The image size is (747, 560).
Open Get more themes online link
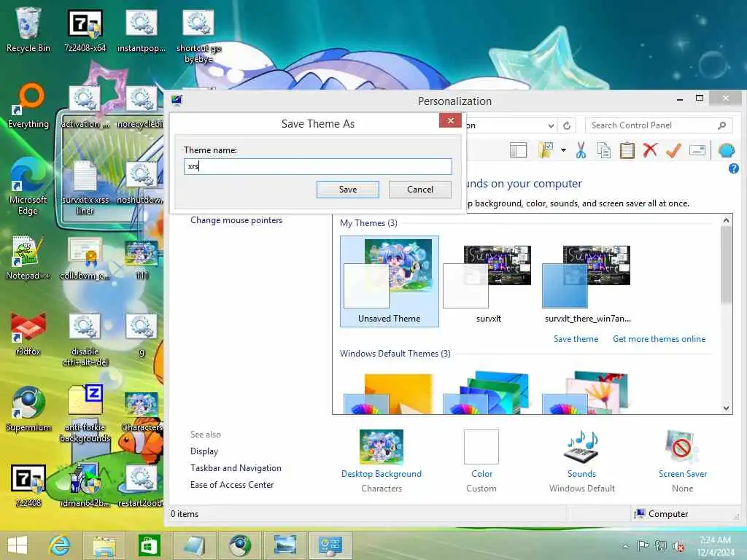pyautogui.click(x=659, y=339)
